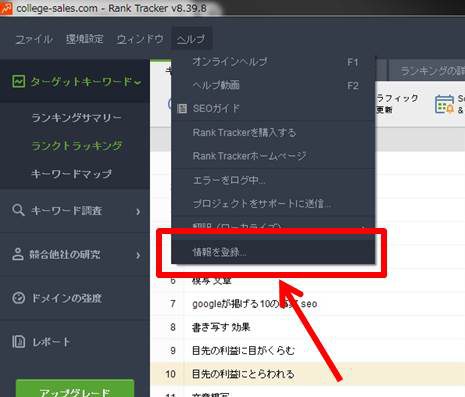The image size is (465, 397).
Task: Open ランキングサマリー in sidebar
Action: tap(77, 118)
